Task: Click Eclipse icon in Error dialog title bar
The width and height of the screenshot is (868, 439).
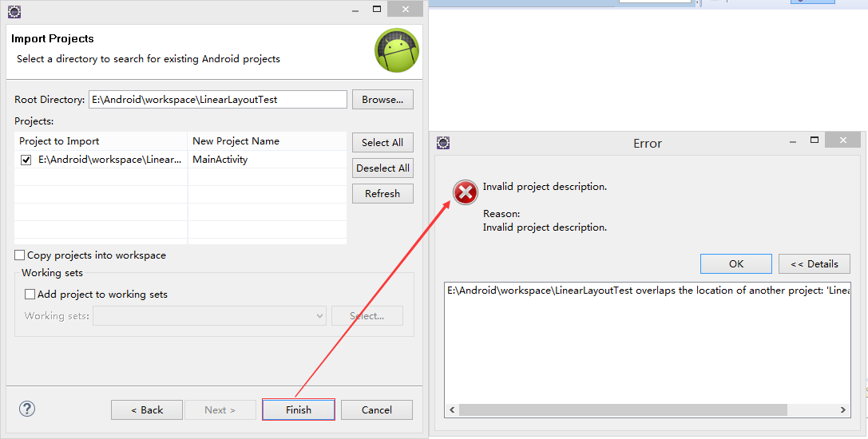Action: point(443,143)
